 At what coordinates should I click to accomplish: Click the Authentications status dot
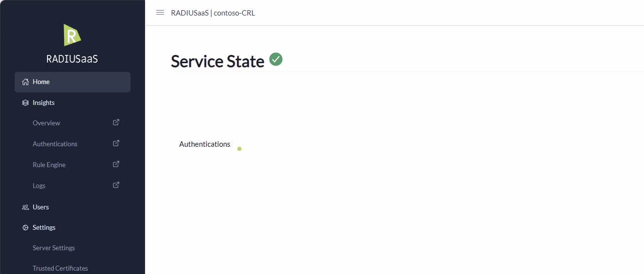240,149
